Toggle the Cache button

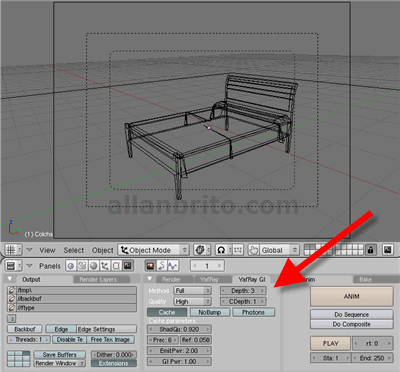pyautogui.click(x=167, y=312)
